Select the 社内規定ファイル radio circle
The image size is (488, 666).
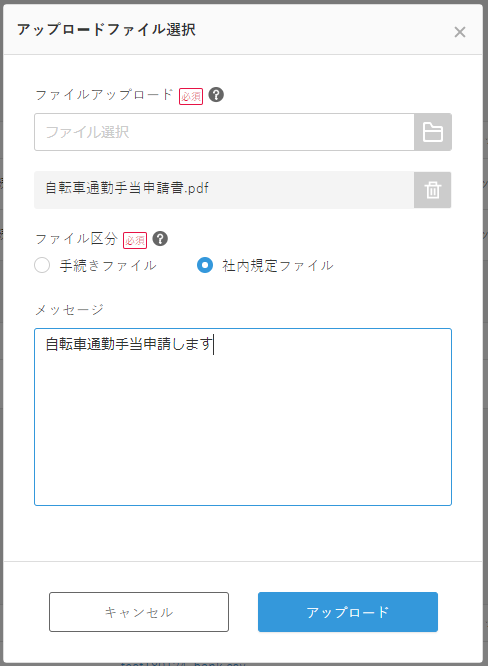point(205,265)
